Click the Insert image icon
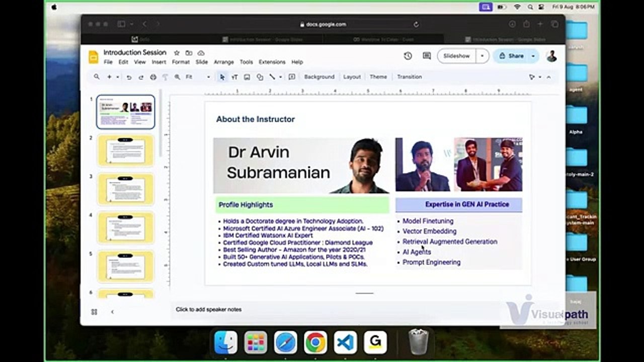 (247, 77)
